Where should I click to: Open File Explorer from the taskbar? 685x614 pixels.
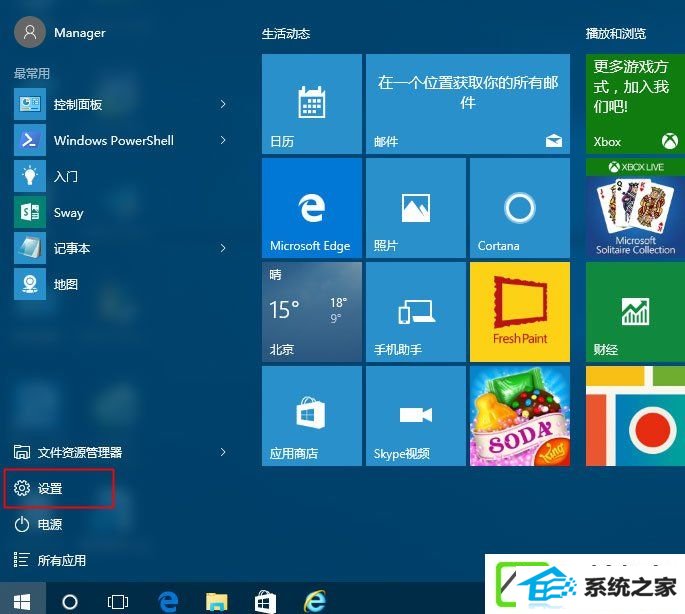click(217, 602)
